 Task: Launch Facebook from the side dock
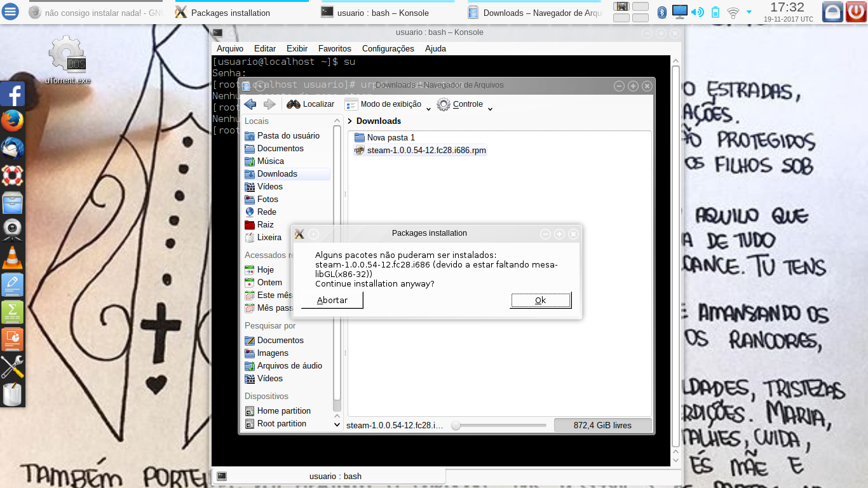(x=12, y=94)
